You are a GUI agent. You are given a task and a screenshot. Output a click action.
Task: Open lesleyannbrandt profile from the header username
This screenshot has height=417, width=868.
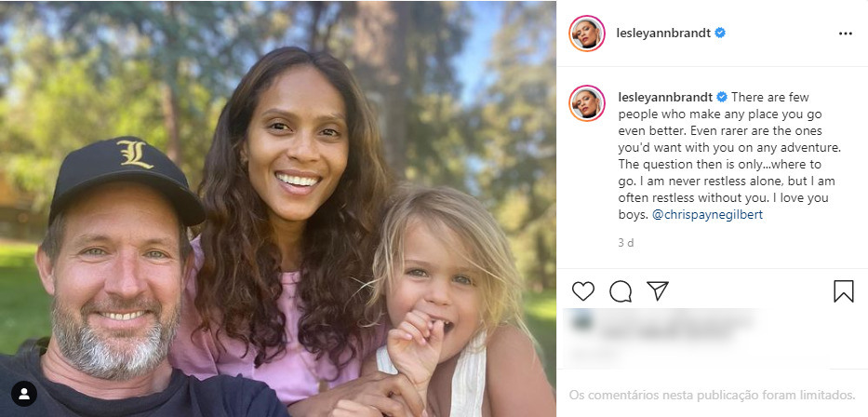(663, 34)
